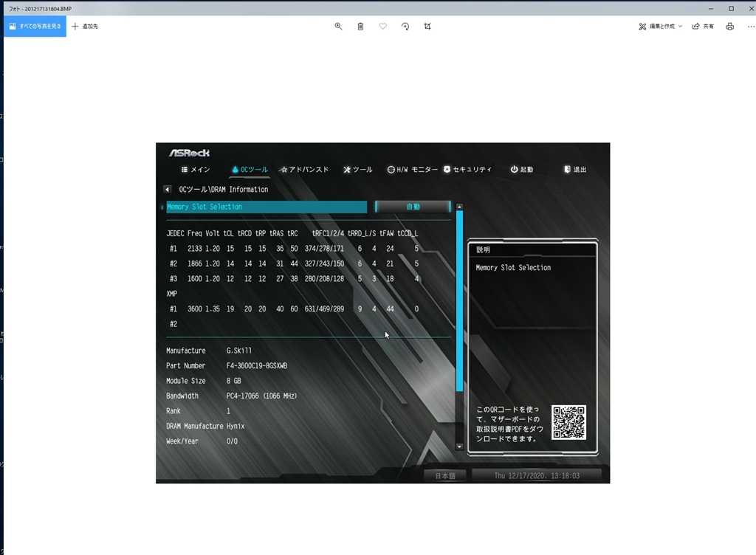Click the OCツール\DRAM Information breadcrumb text
Screen dimensions: 756x555
pyautogui.click(x=224, y=190)
